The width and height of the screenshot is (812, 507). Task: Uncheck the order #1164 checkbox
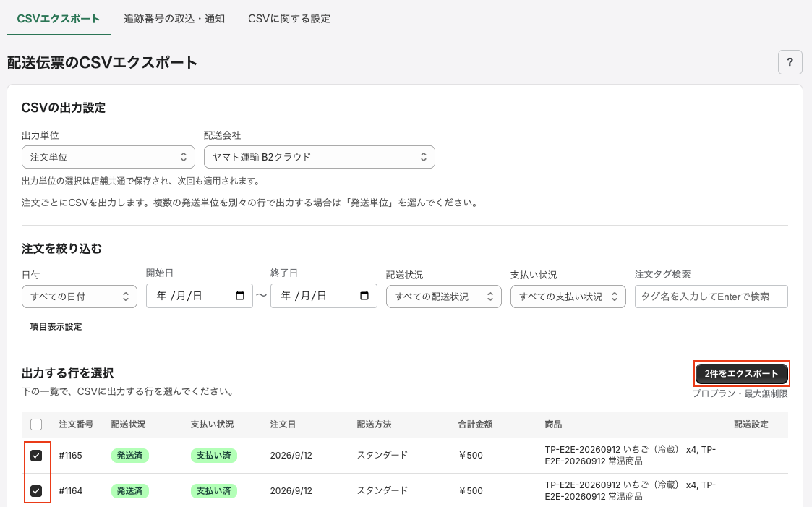point(36,491)
